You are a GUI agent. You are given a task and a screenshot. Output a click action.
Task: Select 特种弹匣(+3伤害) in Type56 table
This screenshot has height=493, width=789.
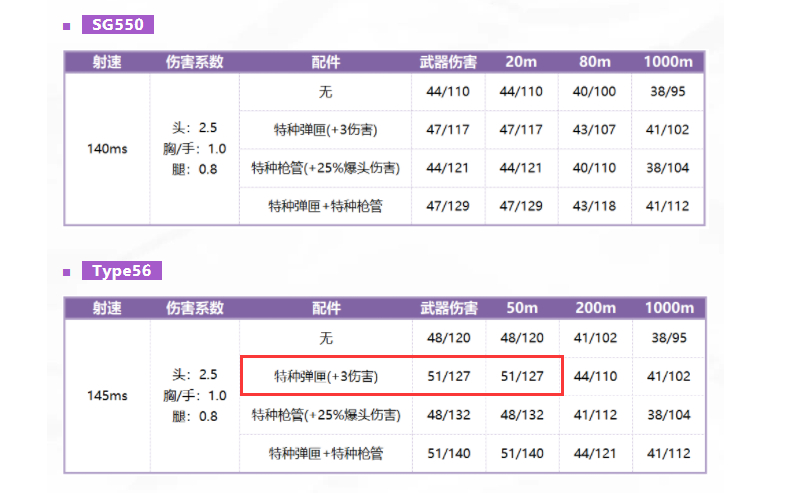coord(326,376)
